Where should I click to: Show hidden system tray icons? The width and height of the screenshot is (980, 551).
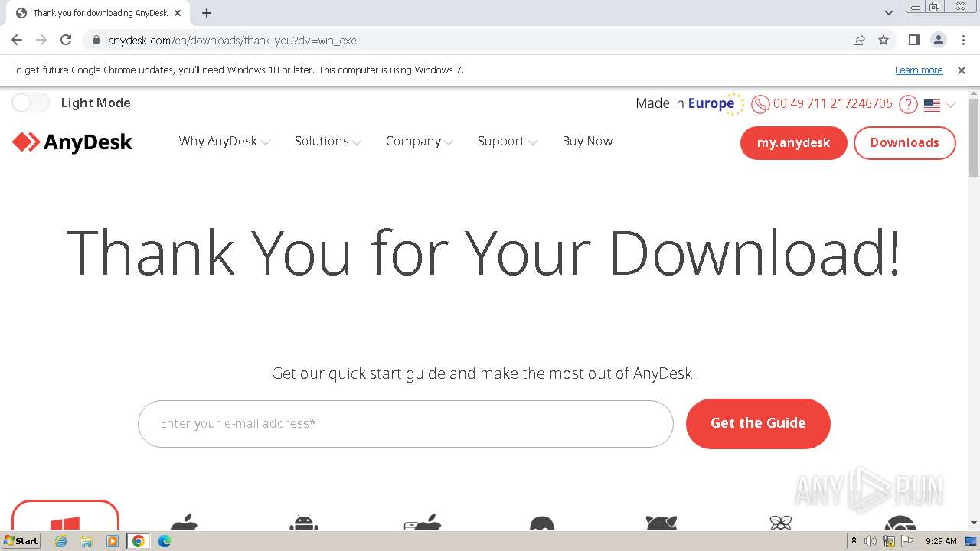coord(854,541)
